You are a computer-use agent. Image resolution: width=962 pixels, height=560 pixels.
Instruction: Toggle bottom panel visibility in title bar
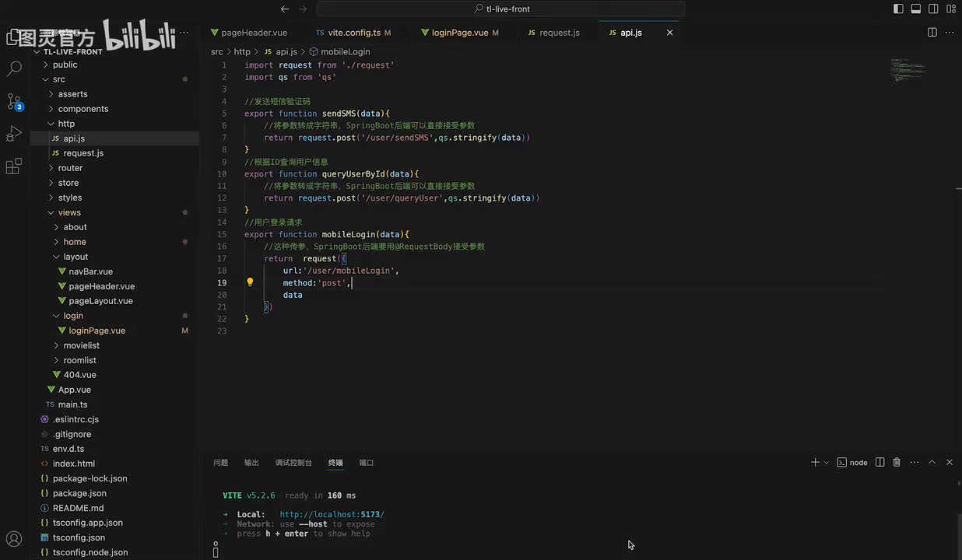(916, 9)
